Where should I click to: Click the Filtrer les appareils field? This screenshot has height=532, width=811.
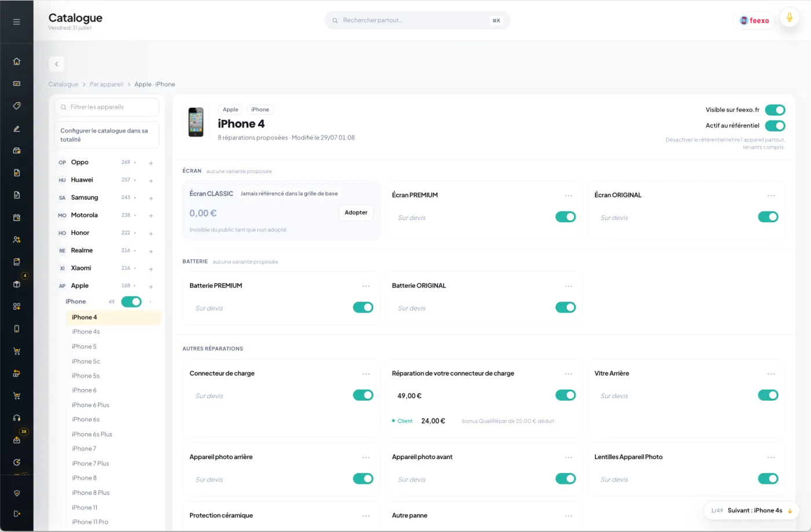(x=107, y=107)
